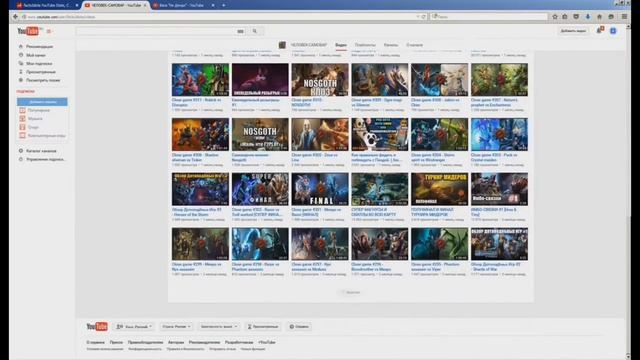This screenshot has height=360, width=640.
Task: Click the blue account avatar in YouTube header
Action: coord(613,31)
